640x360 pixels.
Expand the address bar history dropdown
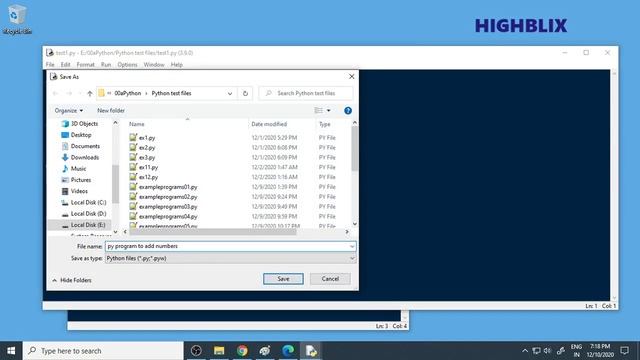pos(230,93)
